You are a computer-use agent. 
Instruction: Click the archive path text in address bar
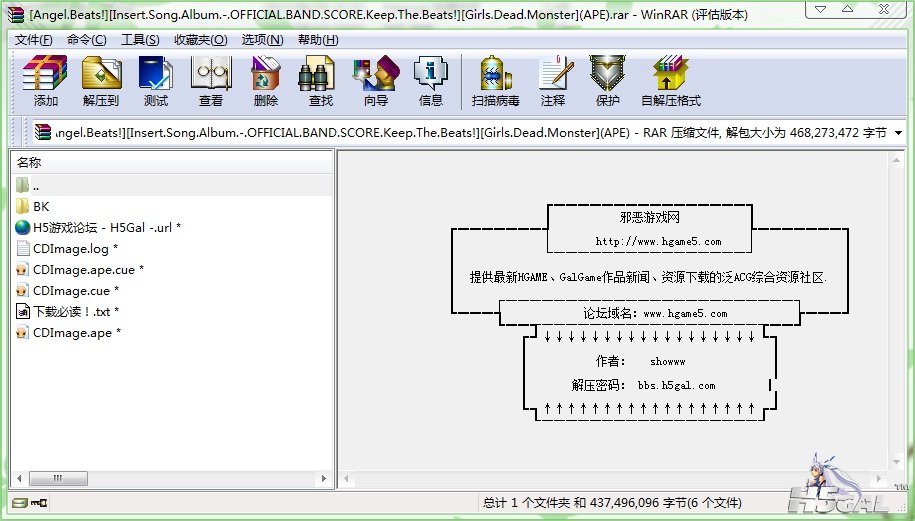(470, 133)
